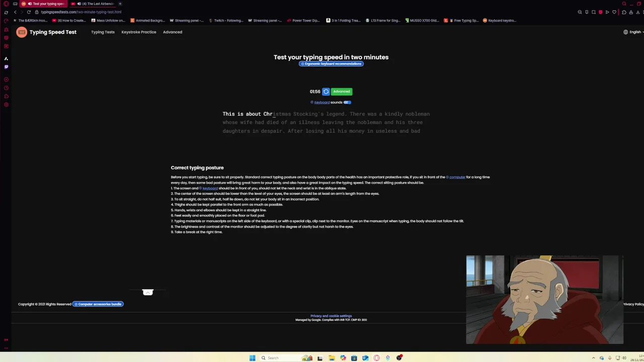Click the heart icon in browser toolbar
Screen dimensions: 644x362
[x=614, y=12]
